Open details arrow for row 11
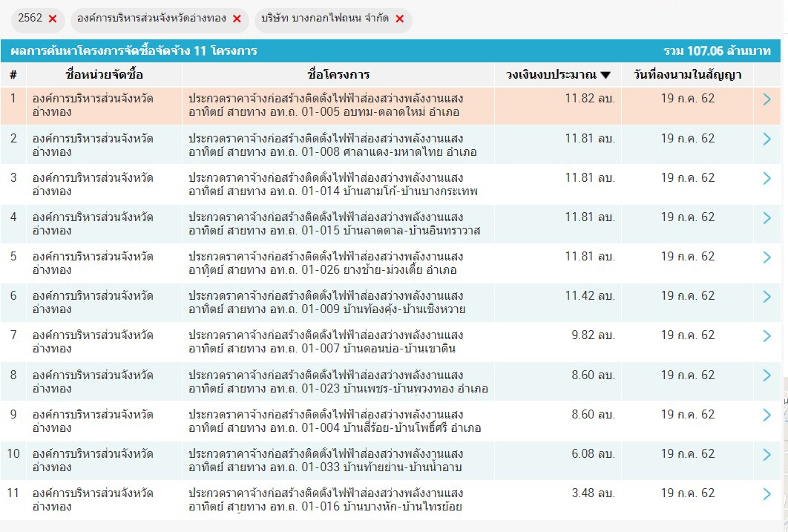 pyautogui.click(x=766, y=493)
